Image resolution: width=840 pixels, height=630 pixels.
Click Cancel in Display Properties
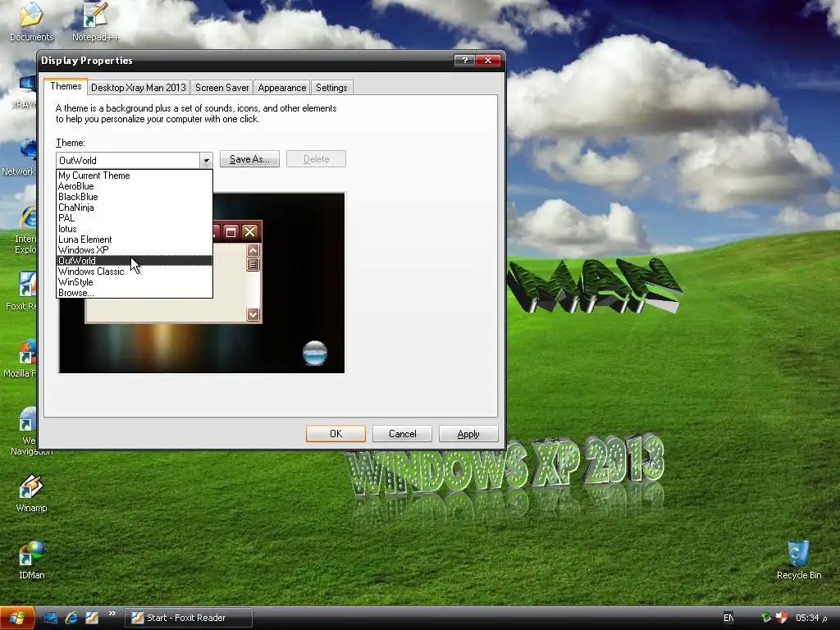coord(402,433)
